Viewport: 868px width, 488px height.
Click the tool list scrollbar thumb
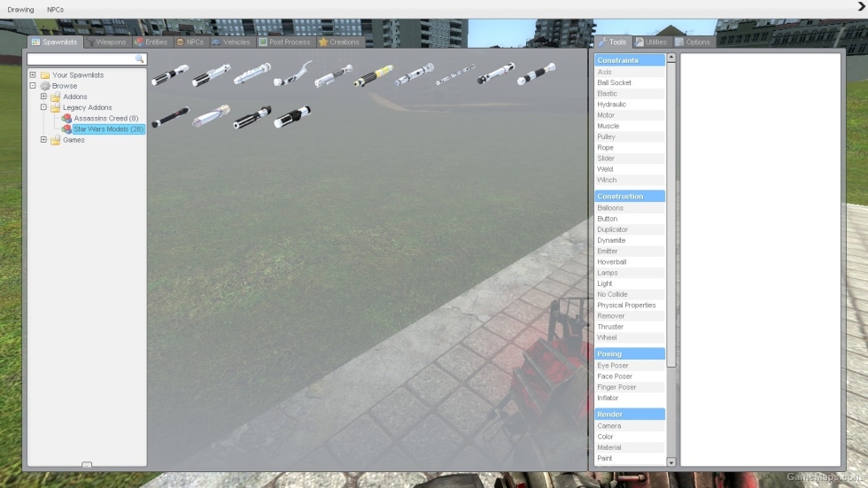point(671,214)
